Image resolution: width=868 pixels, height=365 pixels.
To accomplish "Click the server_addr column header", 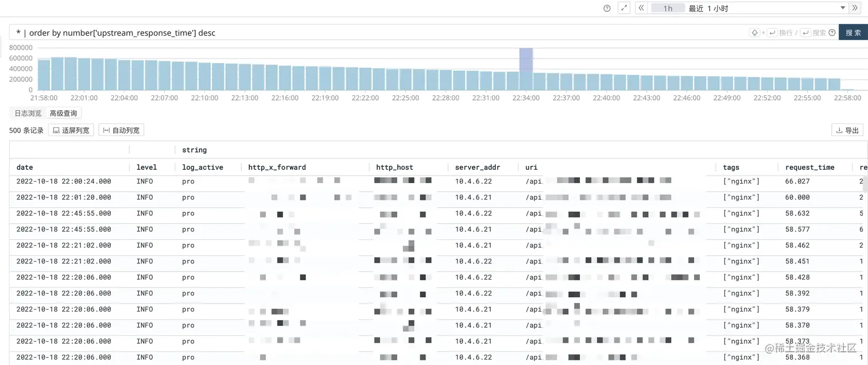I will pyautogui.click(x=478, y=168).
